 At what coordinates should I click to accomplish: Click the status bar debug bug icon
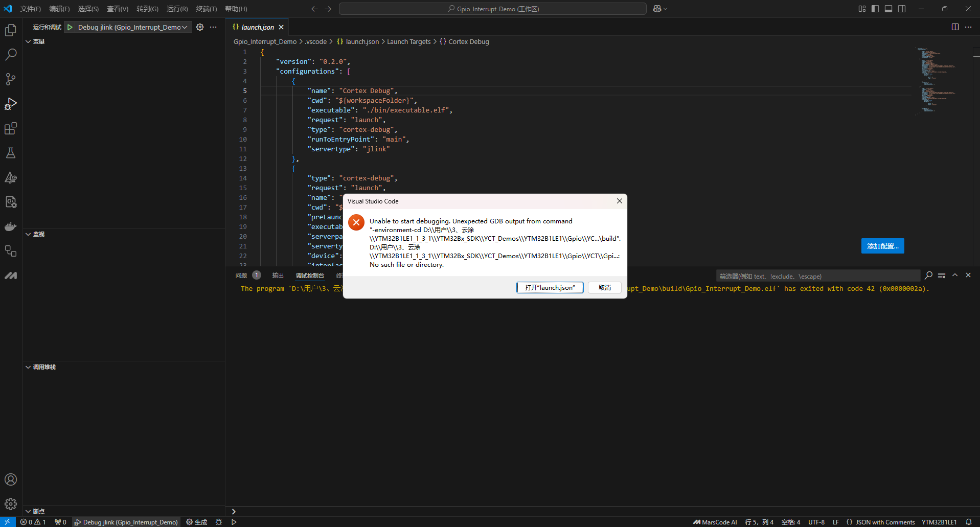[219, 522]
